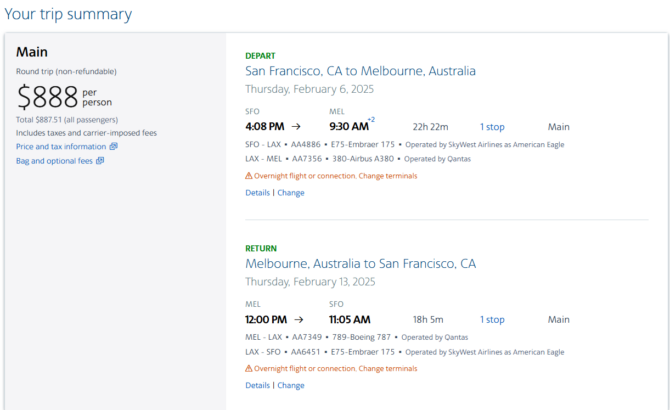Screen dimensions: 670x410
Task: Click the external window icon beside Price and tax information
Action: tap(113, 146)
